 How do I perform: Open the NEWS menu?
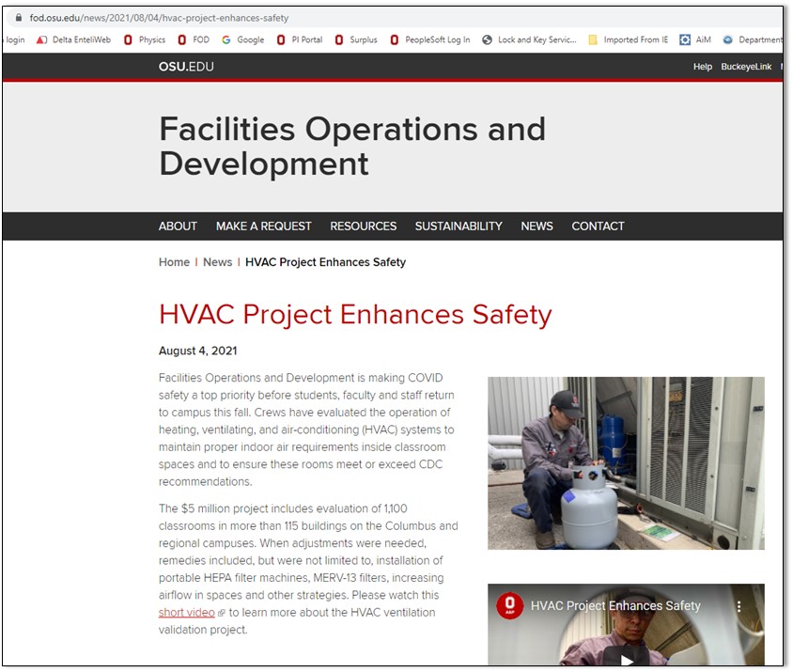tap(536, 227)
